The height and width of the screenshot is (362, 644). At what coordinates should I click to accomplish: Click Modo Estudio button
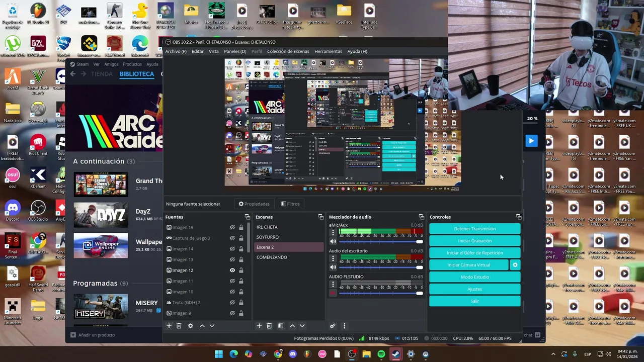point(474,277)
